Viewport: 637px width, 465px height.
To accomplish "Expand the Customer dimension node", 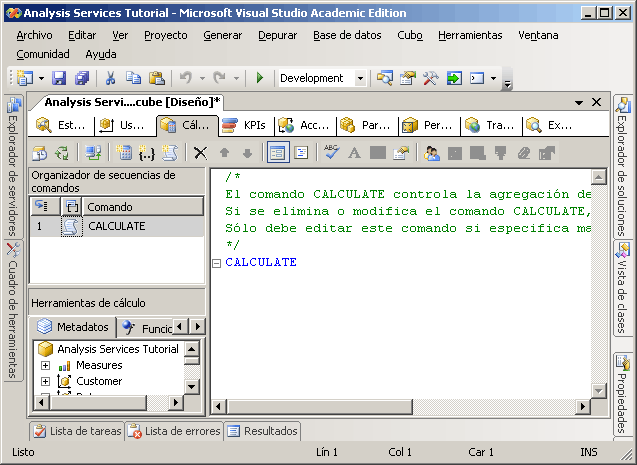I will [x=46, y=382].
